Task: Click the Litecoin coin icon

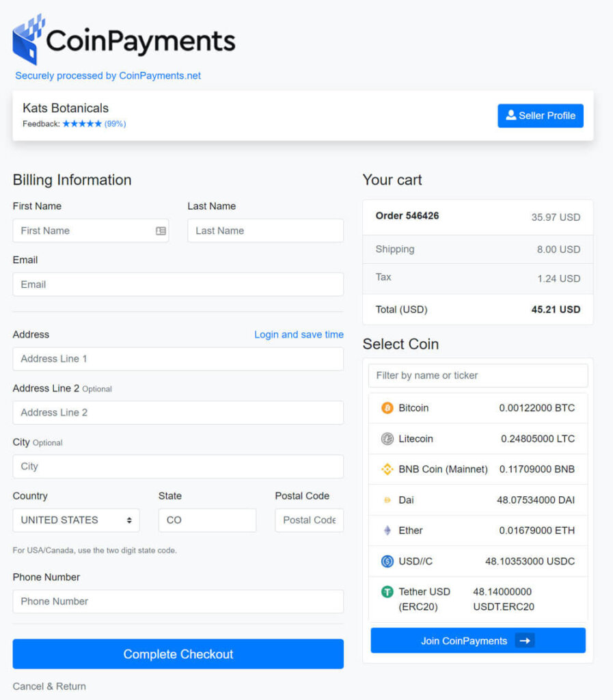Action: tap(387, 438)
